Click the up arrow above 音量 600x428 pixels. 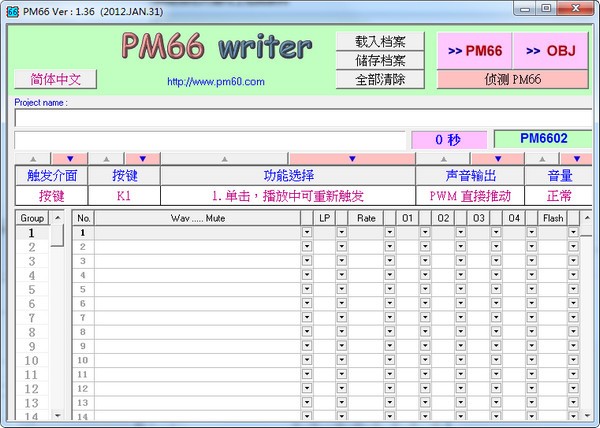pos(542,158)
